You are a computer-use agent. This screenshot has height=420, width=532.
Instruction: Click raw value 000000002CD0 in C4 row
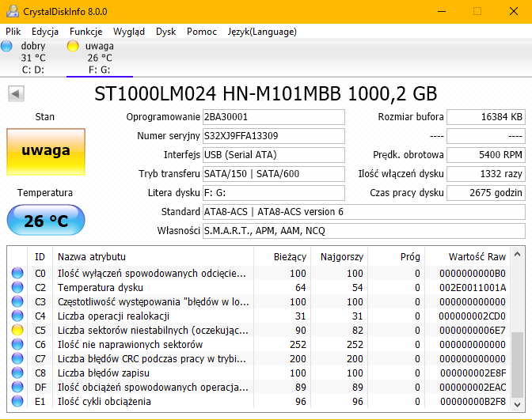coord(472,316)
